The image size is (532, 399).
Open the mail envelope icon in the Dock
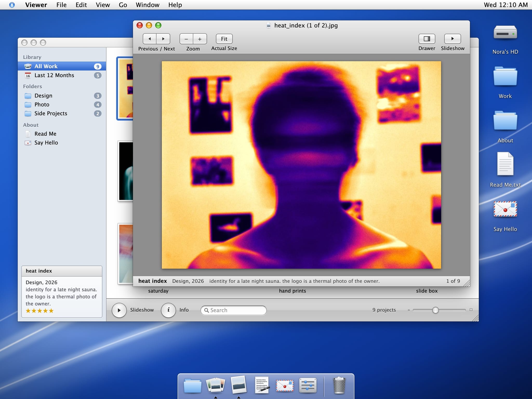pyautogui.click(x=285, y=385)
